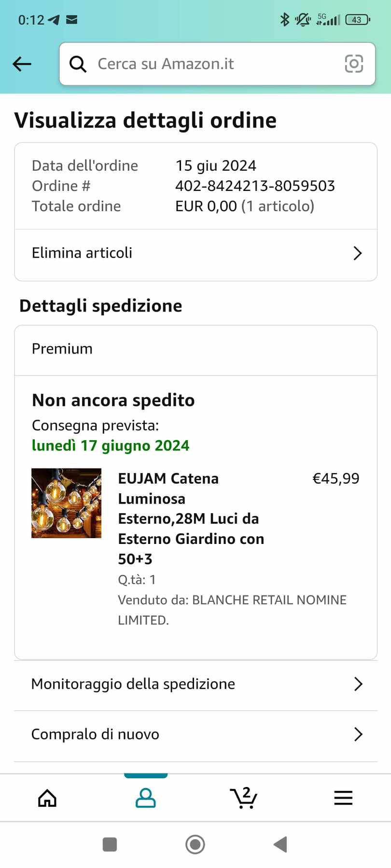Expand Monitoraggio della spedizione chevron

pyautogui.click(x=358, y=684)
